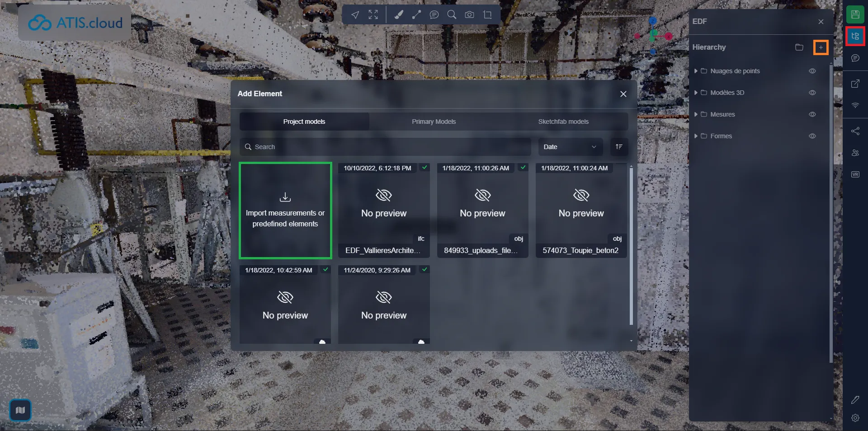This screenshot has height=431, width=868.
Task: Select the 574073_Toupie_beton2 model thumbnail
Action: point(581,211)
